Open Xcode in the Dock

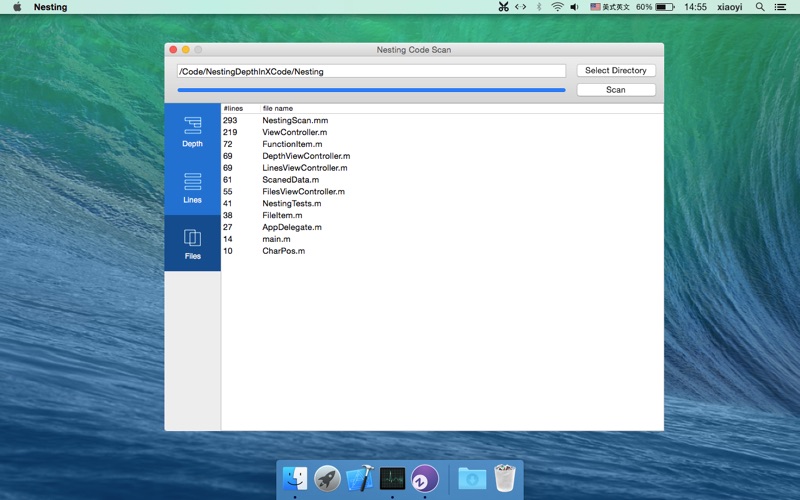click(x=360, y=479)
